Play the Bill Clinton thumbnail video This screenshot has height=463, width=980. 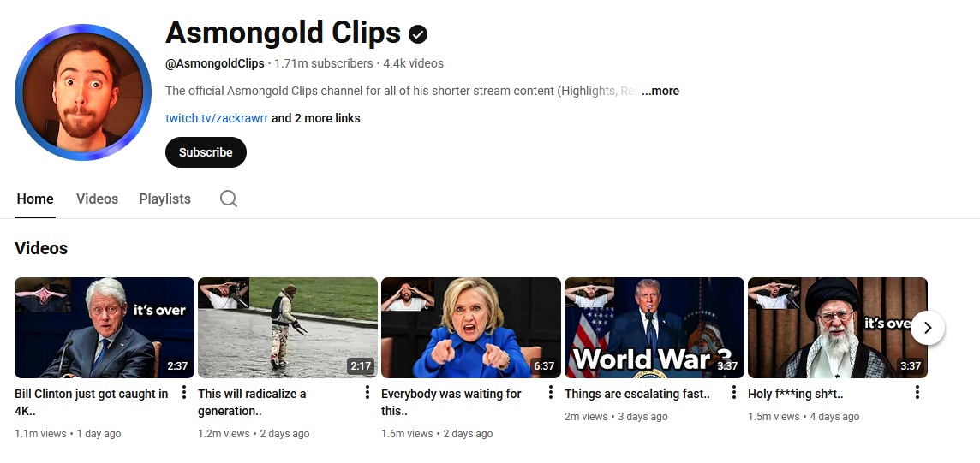click(105, 328)
